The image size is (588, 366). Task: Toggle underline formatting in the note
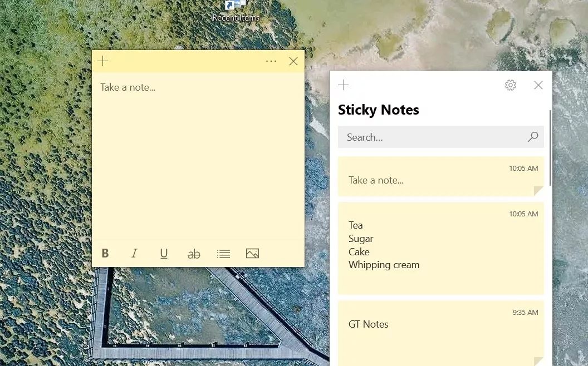coord(164,254)
